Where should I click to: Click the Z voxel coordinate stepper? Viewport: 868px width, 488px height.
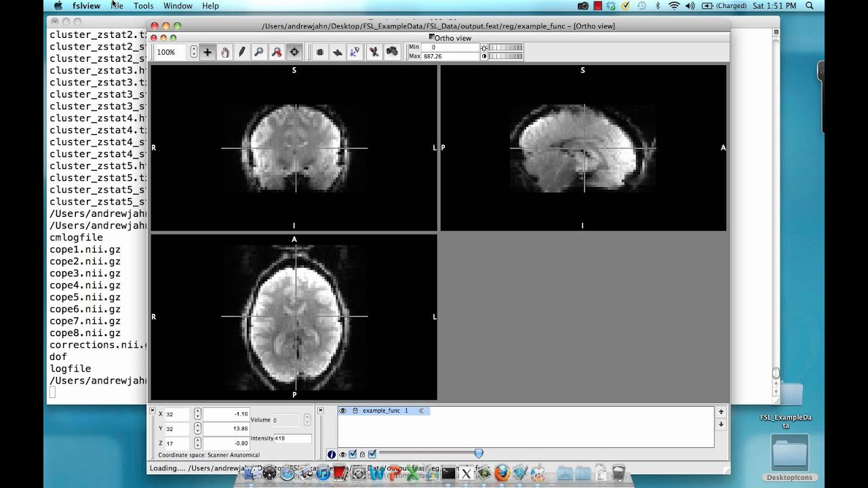197,443
